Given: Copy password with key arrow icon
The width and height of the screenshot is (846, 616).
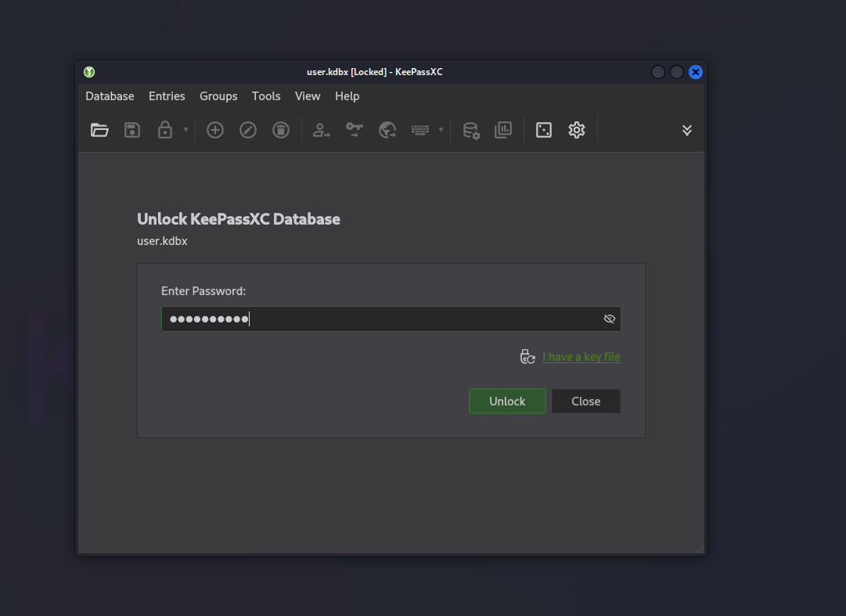Looking at the screenshot, I should coord(355,130).
